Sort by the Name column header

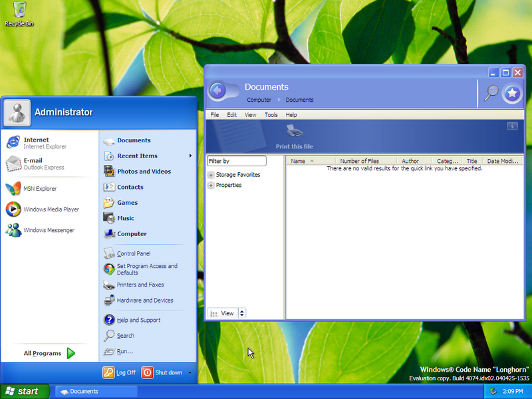(311, 161)
